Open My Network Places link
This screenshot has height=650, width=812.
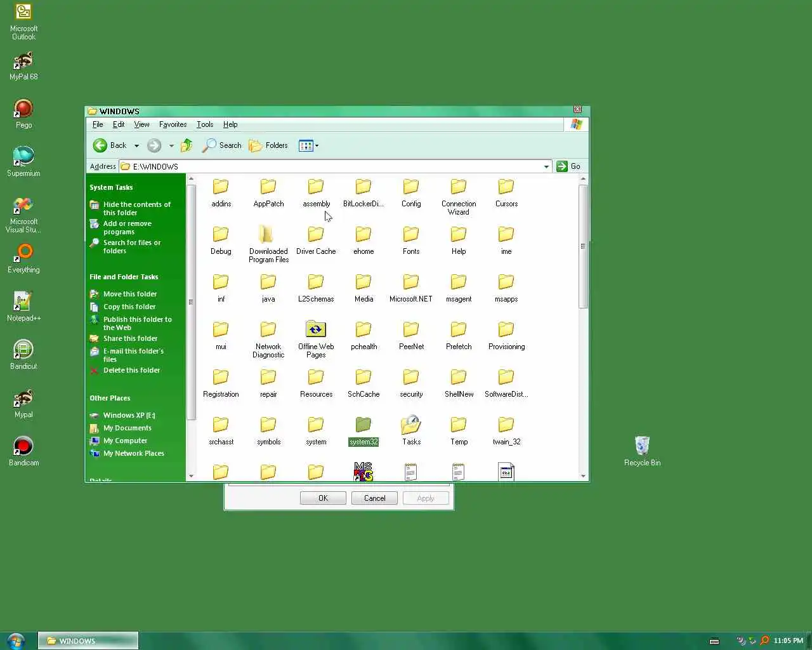(133, 453)
